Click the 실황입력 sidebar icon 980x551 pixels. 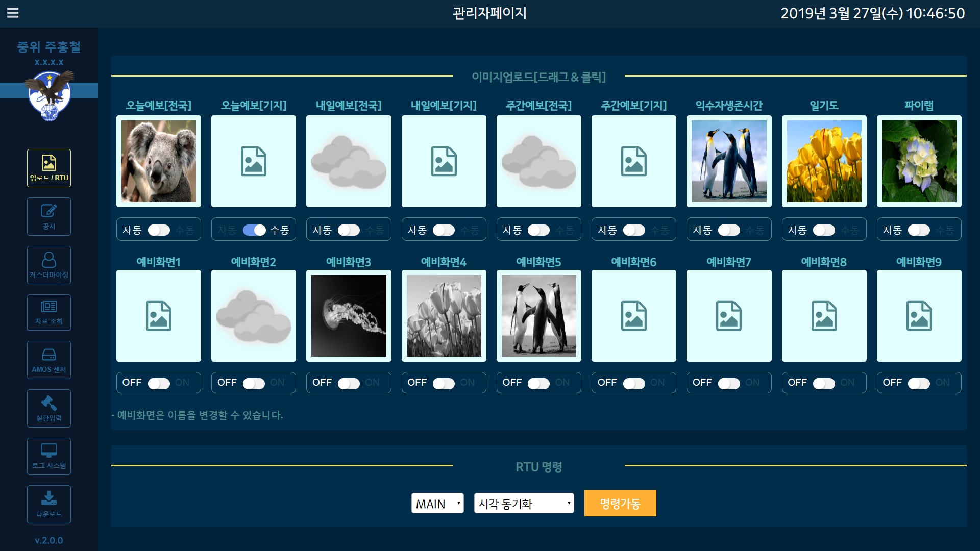[48, 408]
